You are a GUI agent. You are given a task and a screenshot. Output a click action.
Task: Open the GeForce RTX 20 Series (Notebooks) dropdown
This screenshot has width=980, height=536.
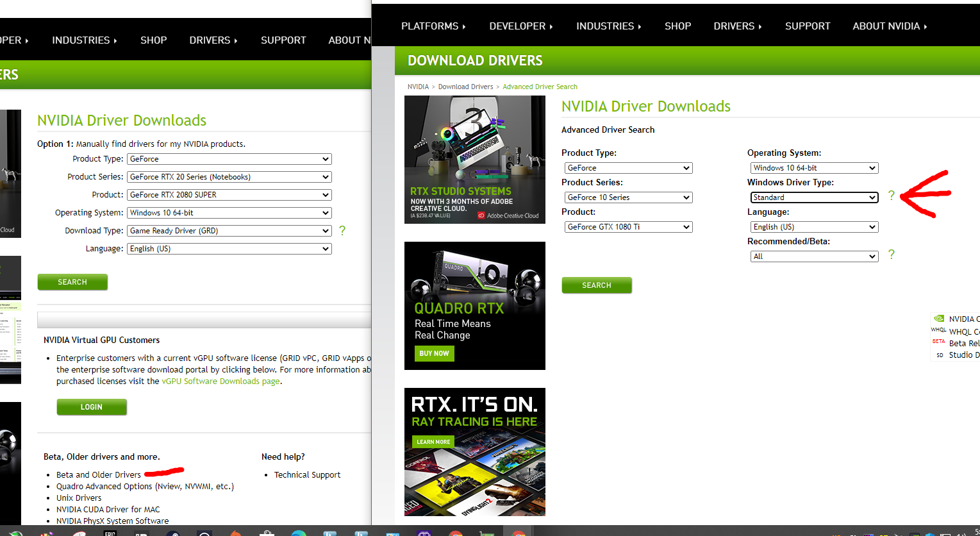point(229,177)
